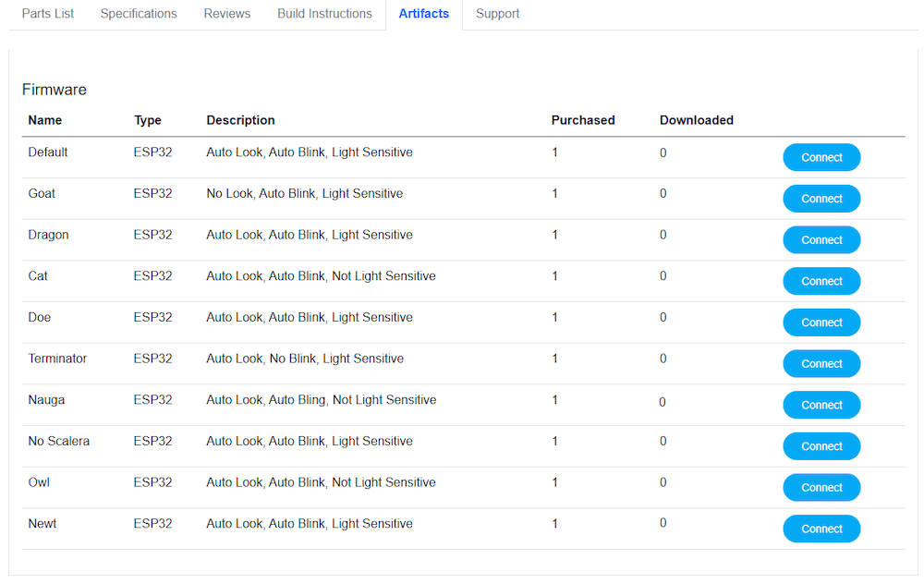Select the Artifacts tab
This screenshot has height=584, width=924.
424,14
